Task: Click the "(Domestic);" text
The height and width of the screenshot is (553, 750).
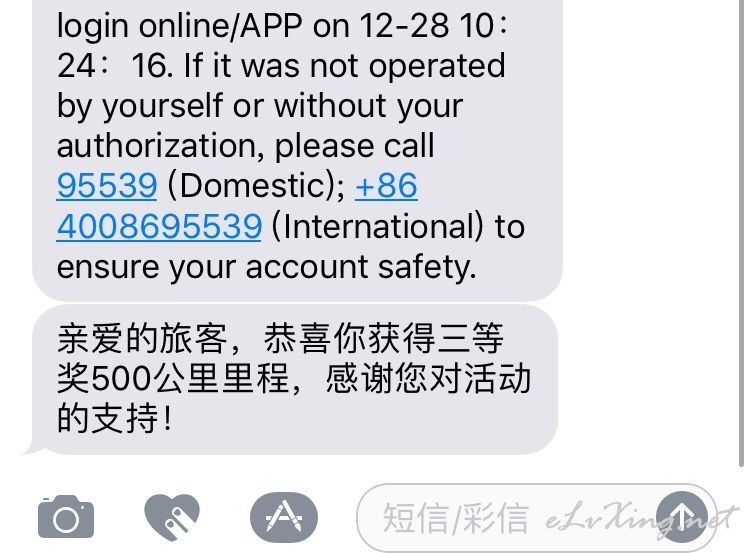Action: coord(256,186)
